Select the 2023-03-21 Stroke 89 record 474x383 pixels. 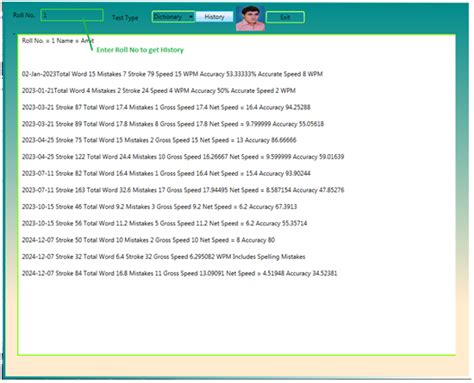click(173, 124)
